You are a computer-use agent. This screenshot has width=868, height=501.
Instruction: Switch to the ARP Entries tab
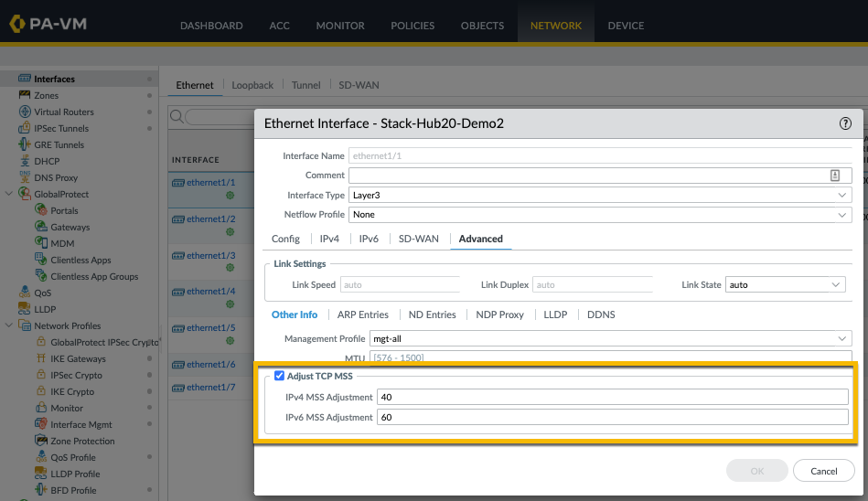[x=362, y=314]
